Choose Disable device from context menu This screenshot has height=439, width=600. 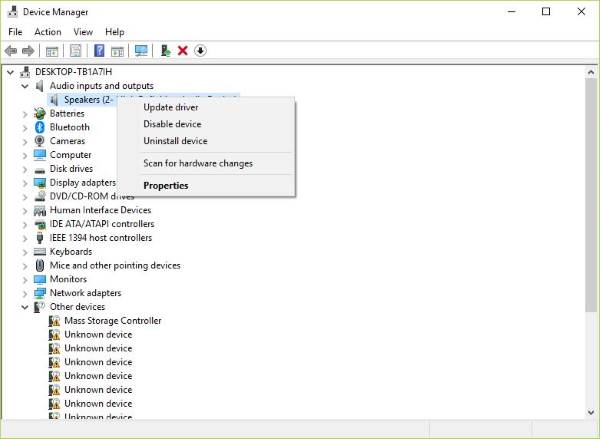click(206, 124)
